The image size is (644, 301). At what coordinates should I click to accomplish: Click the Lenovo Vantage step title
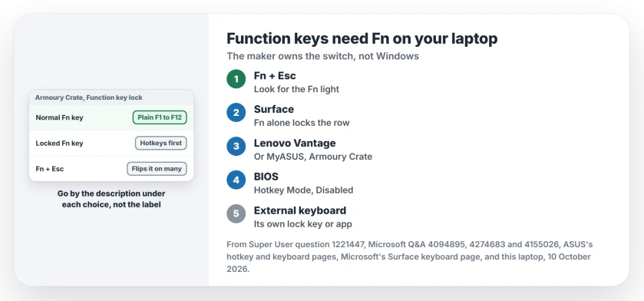click(295, 143)
